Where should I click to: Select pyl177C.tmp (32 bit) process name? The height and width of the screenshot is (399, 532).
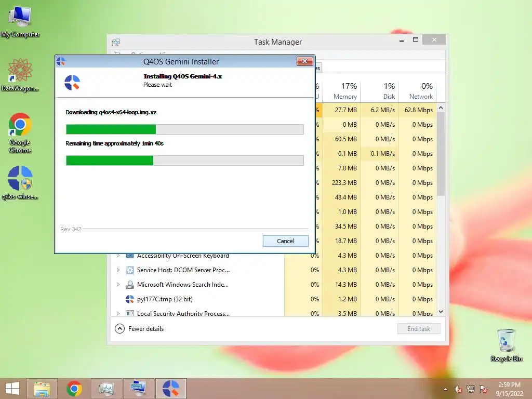point(165,299)
